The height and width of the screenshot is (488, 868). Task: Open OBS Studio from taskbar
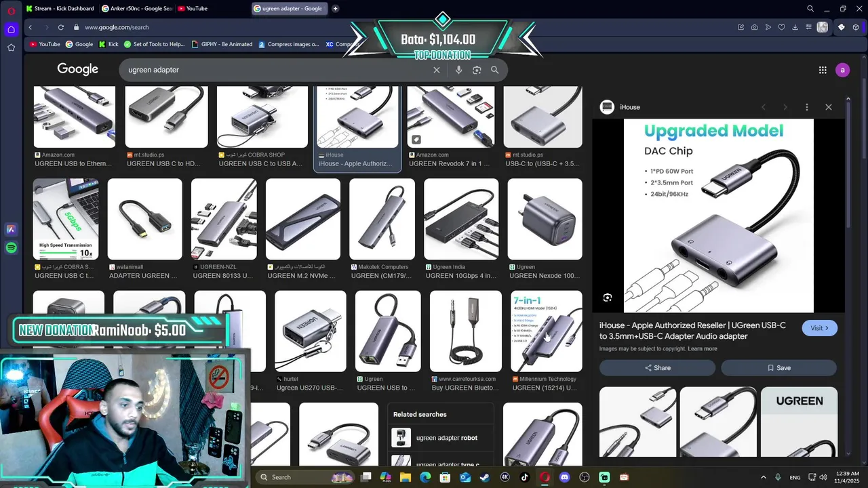coord(585,477)
